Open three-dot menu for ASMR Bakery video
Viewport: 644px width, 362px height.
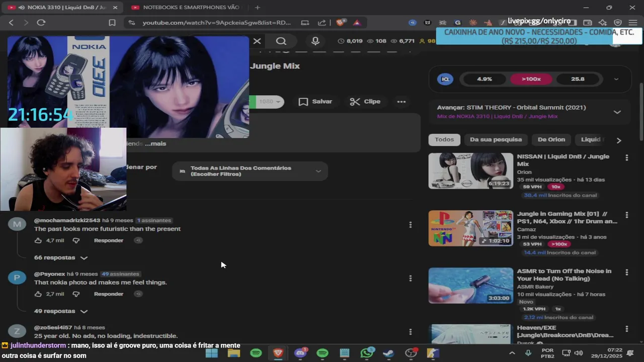point(626,273)
